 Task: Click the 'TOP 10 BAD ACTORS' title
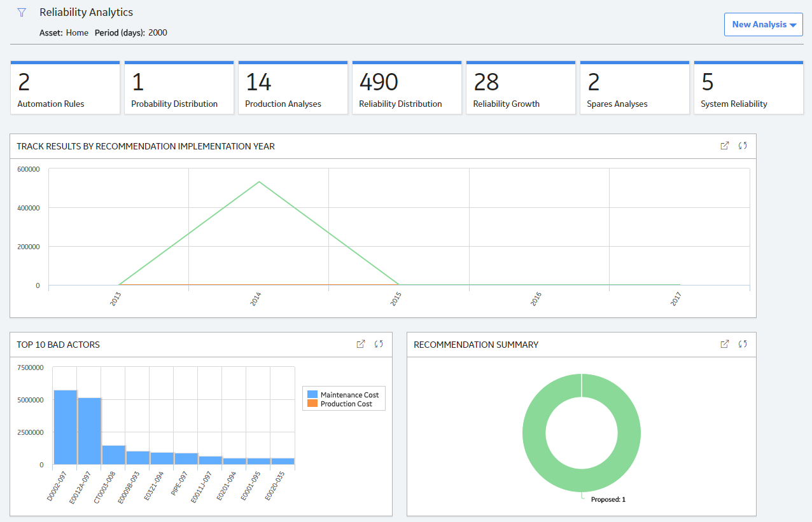[58, 345]
